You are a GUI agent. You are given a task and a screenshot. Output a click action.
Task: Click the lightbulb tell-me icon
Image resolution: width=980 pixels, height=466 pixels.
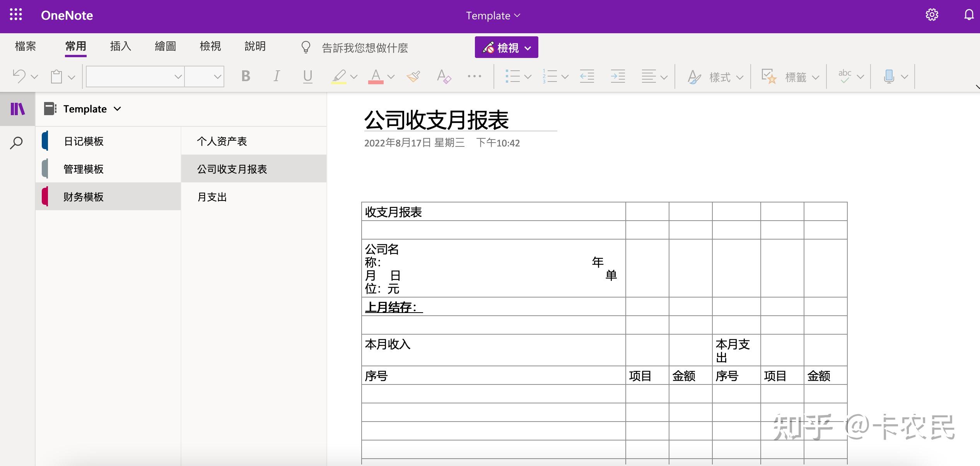306,47
